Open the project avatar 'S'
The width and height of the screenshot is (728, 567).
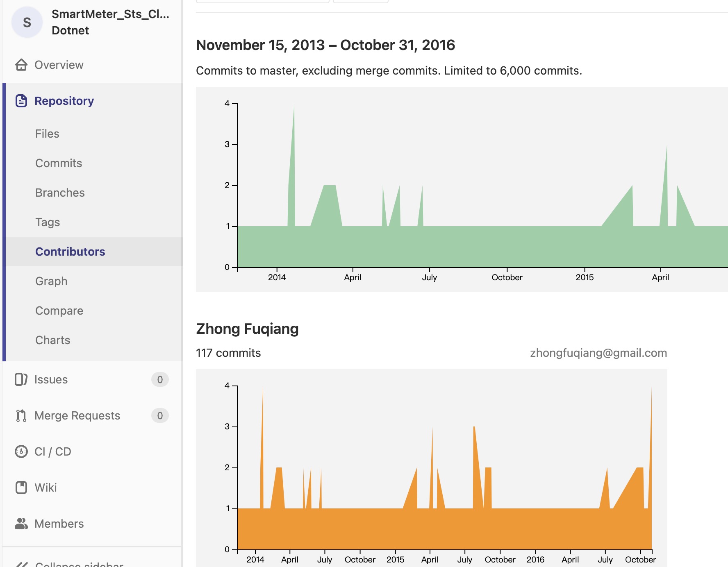tap(27, 23)
